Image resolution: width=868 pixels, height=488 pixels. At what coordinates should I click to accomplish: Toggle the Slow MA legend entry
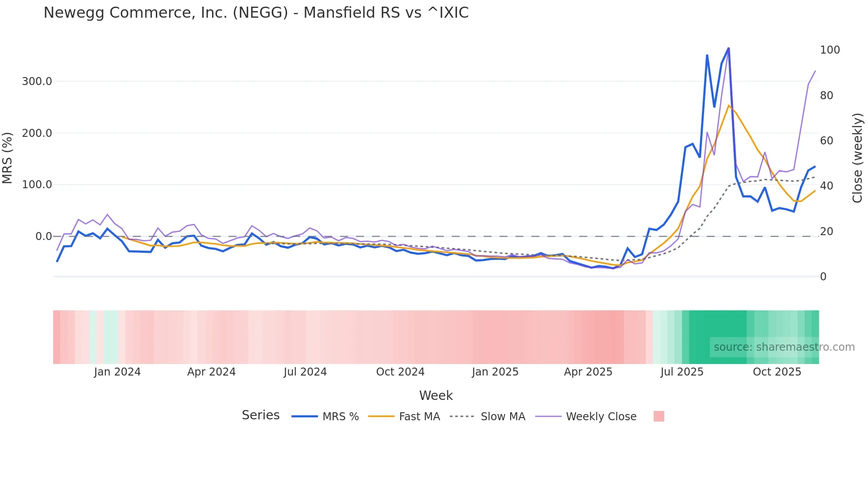pyautogui.click(x=487, y=417)
